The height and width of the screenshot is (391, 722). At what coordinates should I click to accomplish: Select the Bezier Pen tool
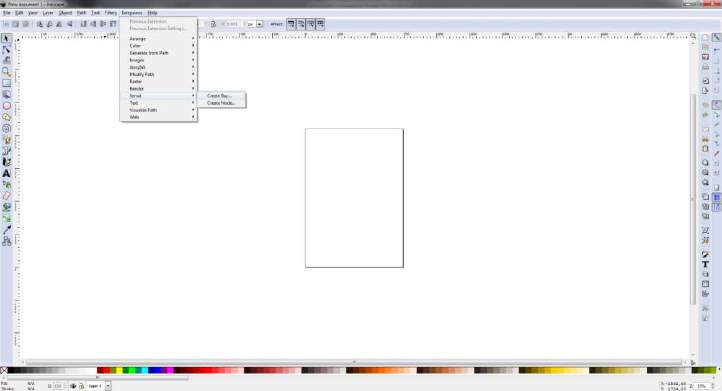coord(6,151)
